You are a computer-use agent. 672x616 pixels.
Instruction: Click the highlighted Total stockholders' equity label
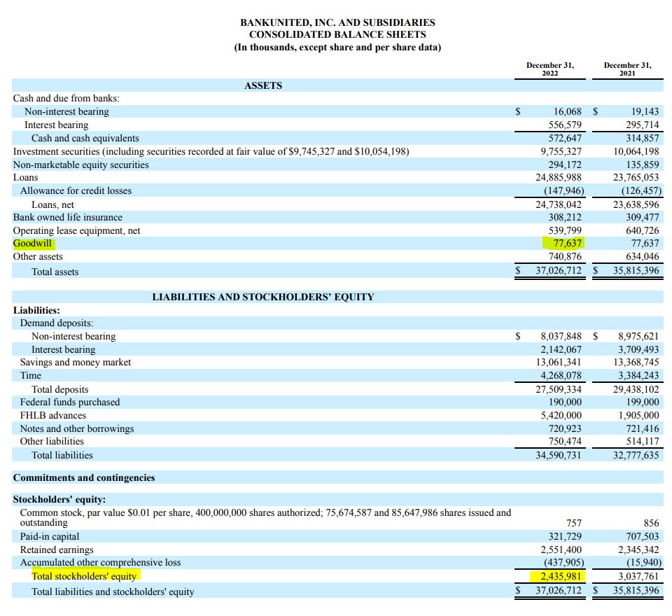[x=84, y=576]
